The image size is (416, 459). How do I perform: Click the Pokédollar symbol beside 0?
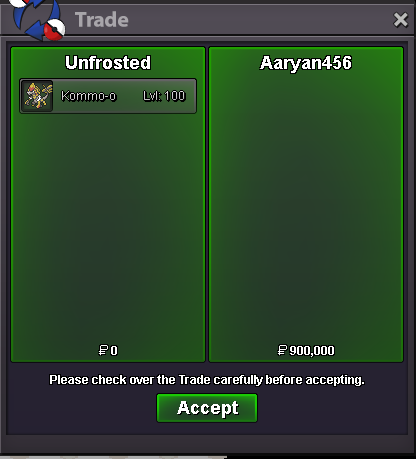coord(103,350)
